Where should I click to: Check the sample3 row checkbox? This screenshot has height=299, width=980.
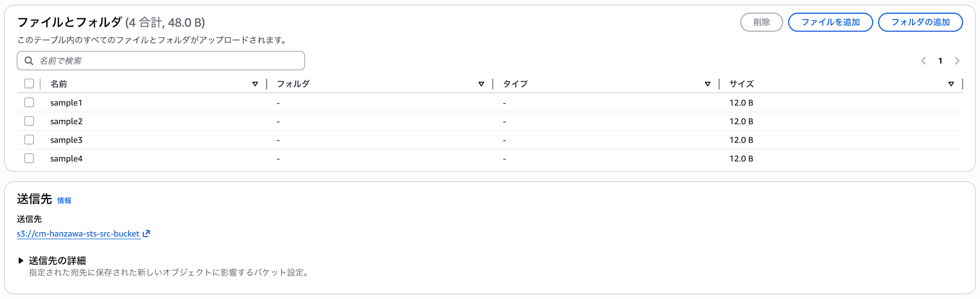(29, 140)
